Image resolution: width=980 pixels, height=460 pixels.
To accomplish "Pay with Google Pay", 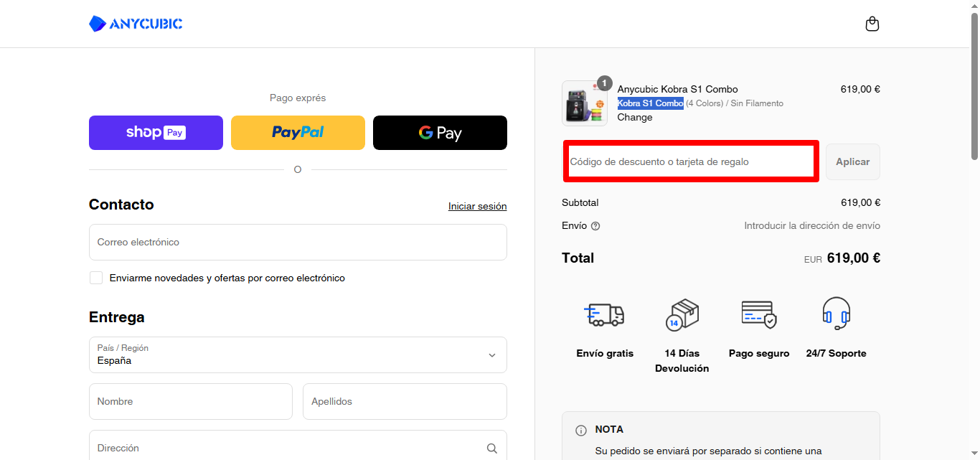I will tap(440, 133).
